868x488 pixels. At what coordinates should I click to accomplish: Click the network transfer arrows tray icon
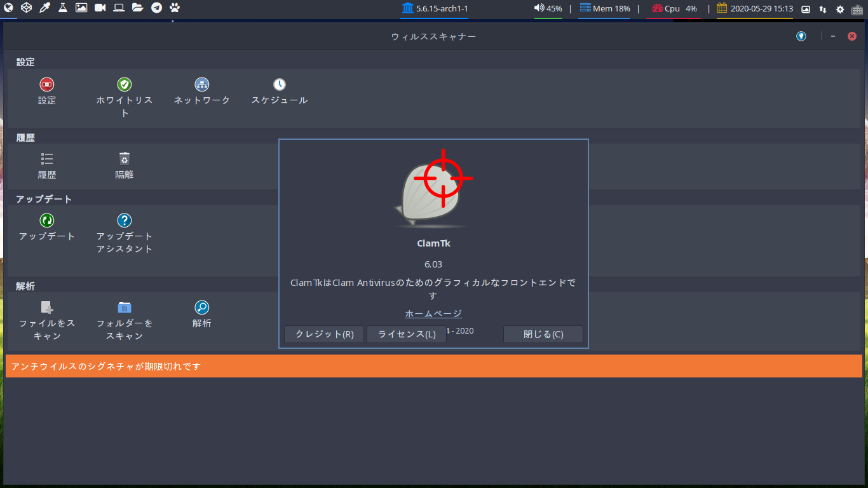tap(823, 9)
